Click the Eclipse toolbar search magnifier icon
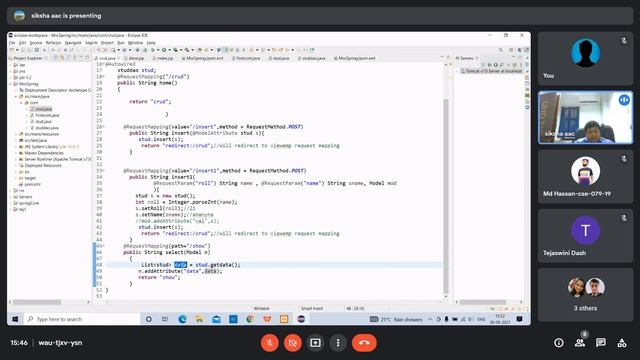This screenshot has width=640, height=360. pos(501,50)
